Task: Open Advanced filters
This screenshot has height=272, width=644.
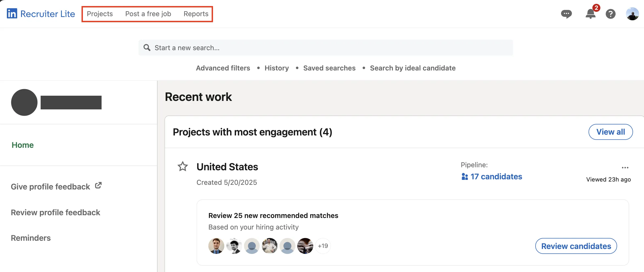Action: pyautogui.click(x=223, y=68)
